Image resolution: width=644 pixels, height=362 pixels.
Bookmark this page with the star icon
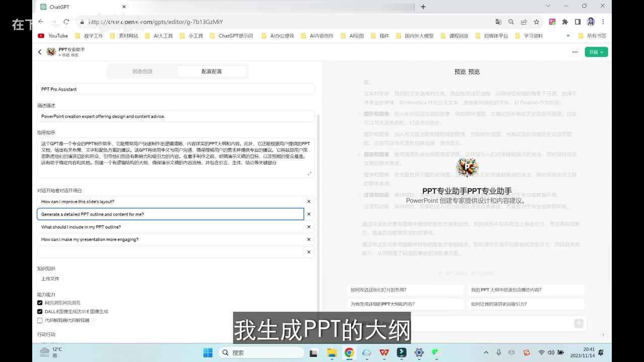coord(536,22)
